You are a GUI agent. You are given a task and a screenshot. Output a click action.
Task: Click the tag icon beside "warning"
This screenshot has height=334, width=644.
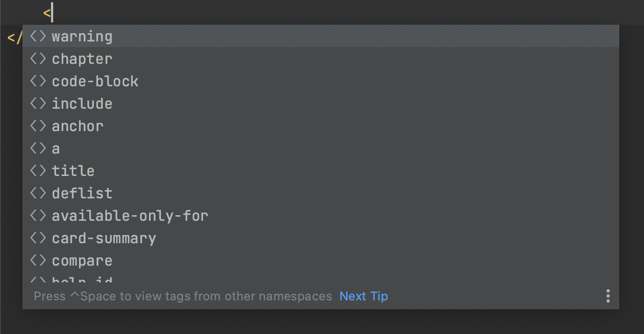[37, 36]
